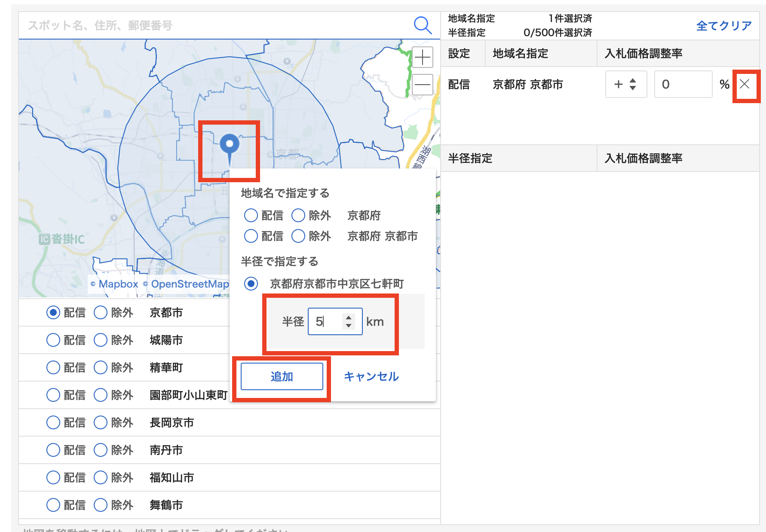Viewport: 766px width, 532px height.
Task: Click the キャンセル link
Action: coord(371,376)
